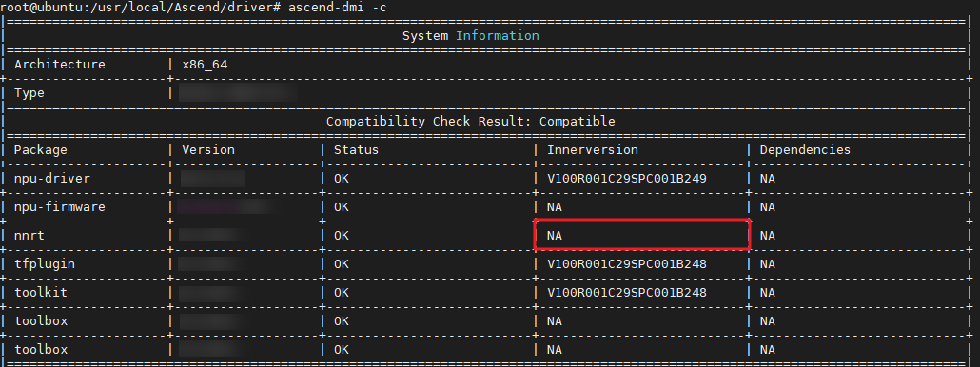This screenshot has width=980, height=367.
Task: Click the nnrt package name
Action: point(29,235)
